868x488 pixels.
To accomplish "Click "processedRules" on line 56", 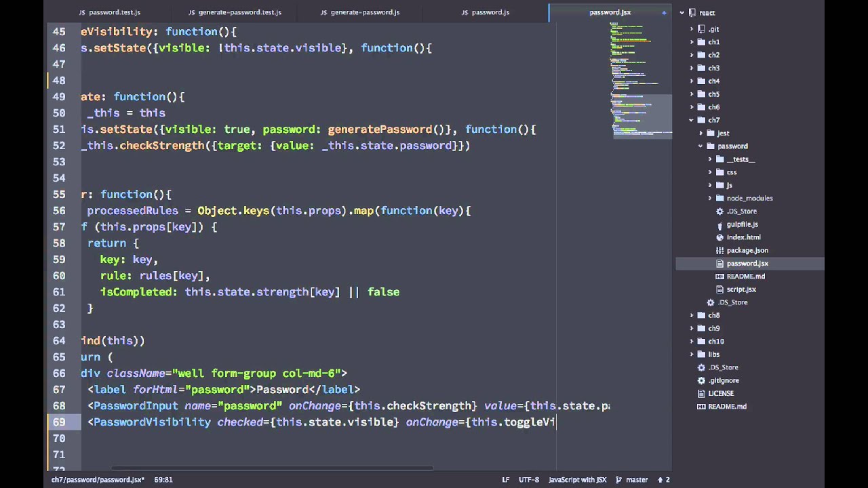I will [x=132, y=211].
